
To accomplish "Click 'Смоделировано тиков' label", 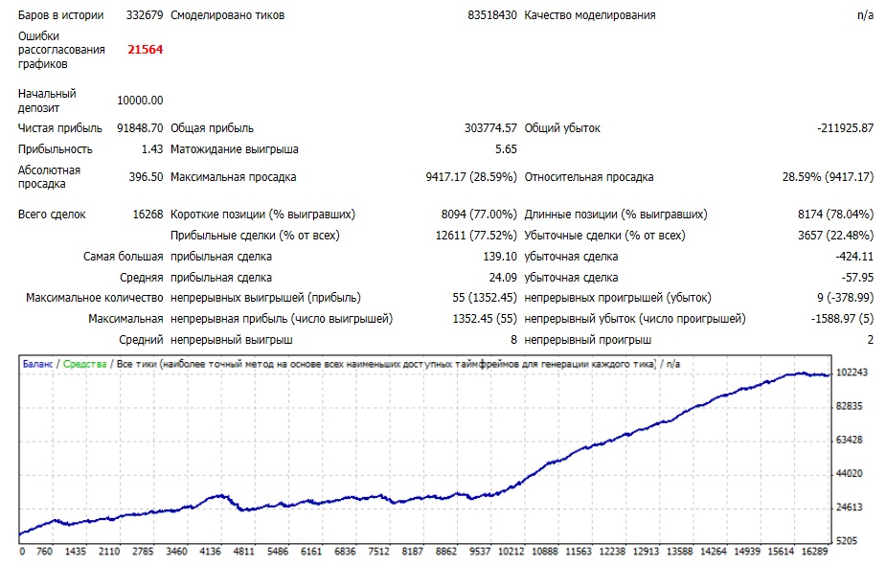I will [x=228, y=15].
